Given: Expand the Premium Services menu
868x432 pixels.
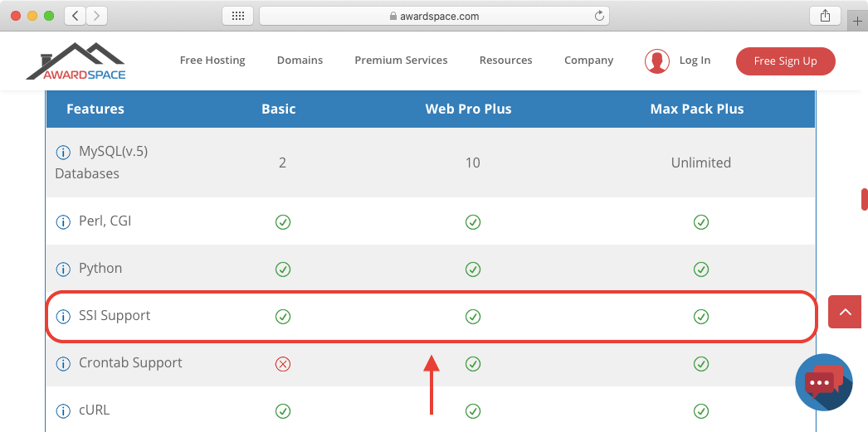Looking at the screenshot, I should click(401, 61).
